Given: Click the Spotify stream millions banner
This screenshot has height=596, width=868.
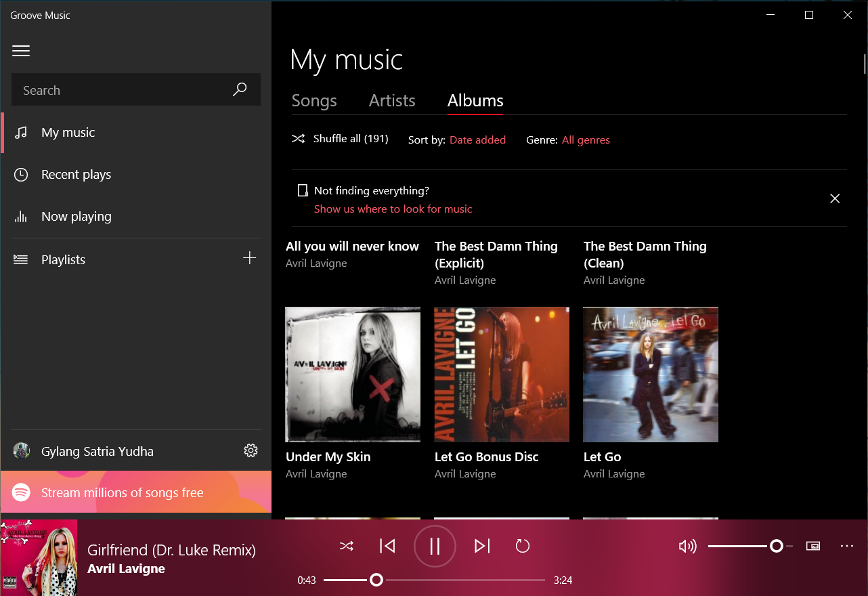Looking at the screenshot, I should click(136, 492).
